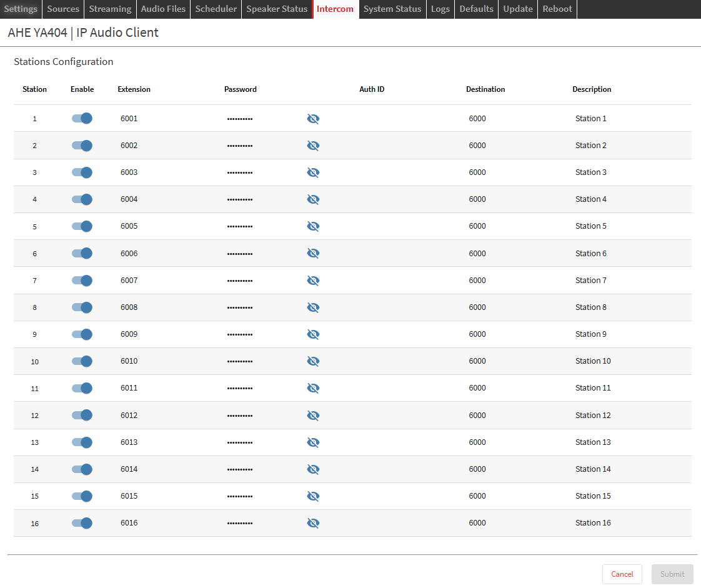This screenshot has height=588, width=701.
Task: Open the Audio Files tab
Action: click(163, 9)
